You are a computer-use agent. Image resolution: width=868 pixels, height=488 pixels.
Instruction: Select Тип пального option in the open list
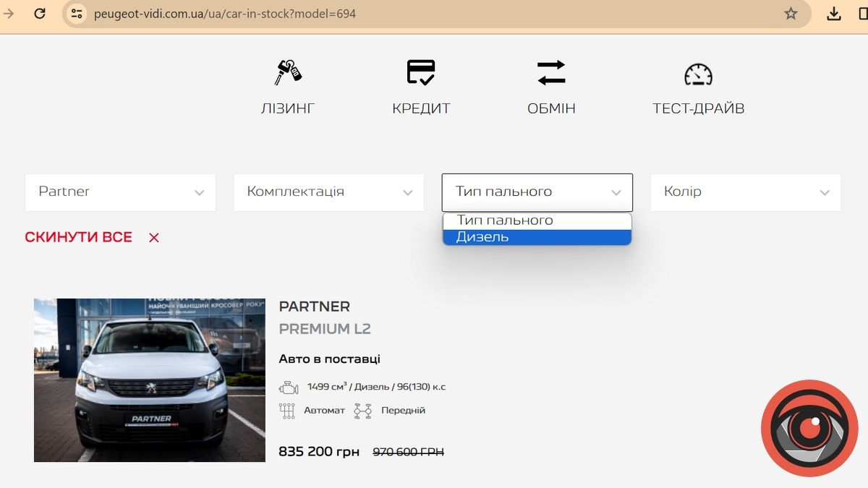537,220
